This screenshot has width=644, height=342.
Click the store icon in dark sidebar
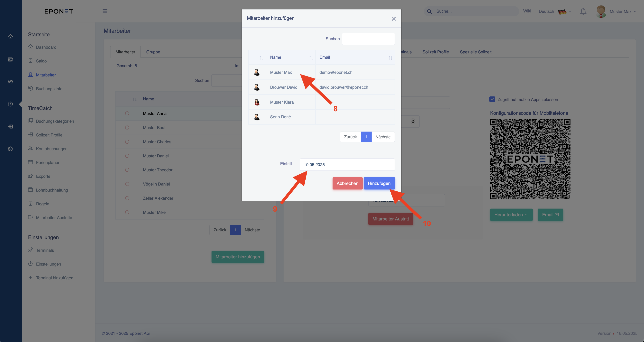point(10,59)
